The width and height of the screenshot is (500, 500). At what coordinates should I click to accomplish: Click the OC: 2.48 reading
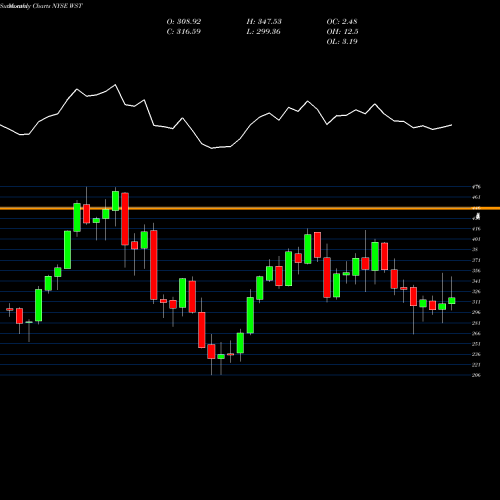(x=342, y=22)
